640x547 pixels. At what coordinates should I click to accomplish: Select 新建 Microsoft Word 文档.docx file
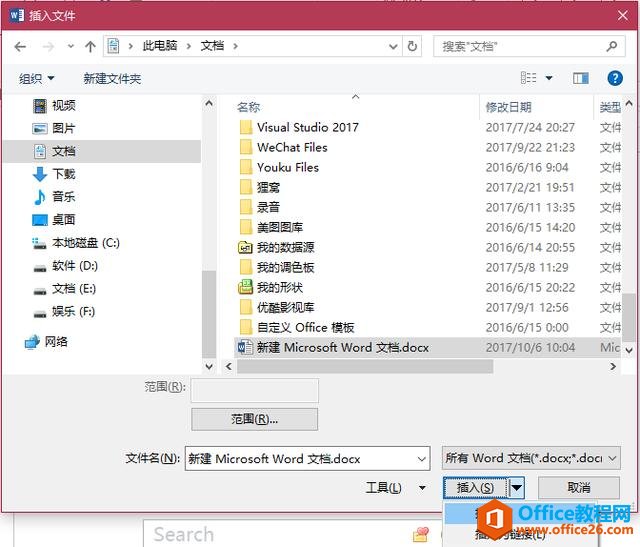[427, 347]
